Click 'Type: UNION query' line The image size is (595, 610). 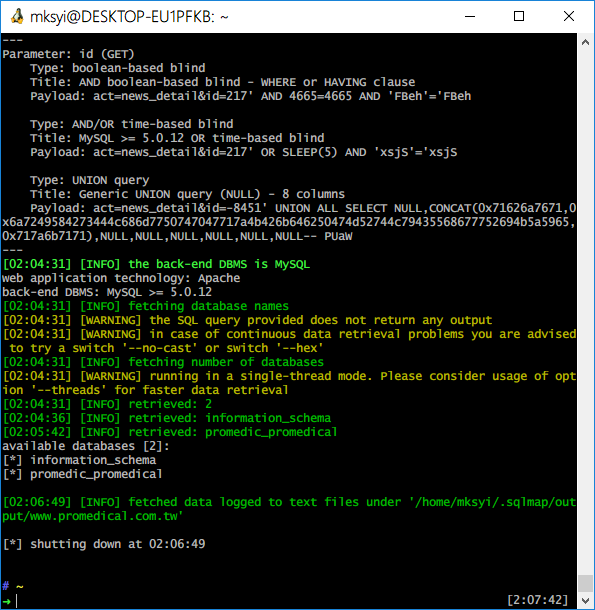pyautogui.click(x=90, y=180)
